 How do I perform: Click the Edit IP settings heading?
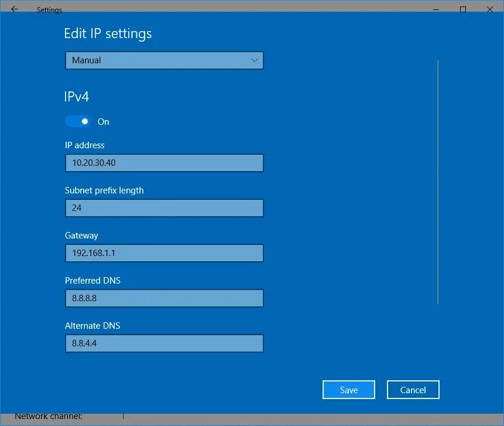coord(108,33)
